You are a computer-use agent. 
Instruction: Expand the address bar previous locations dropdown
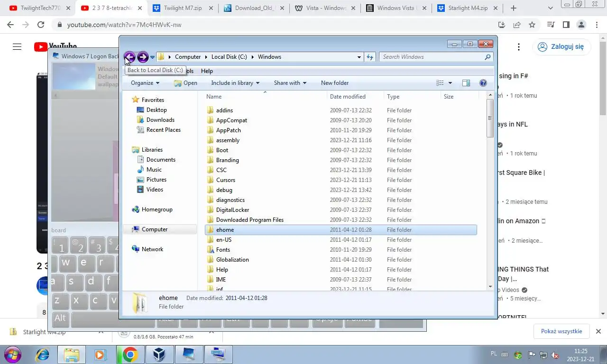pos(359,57)
